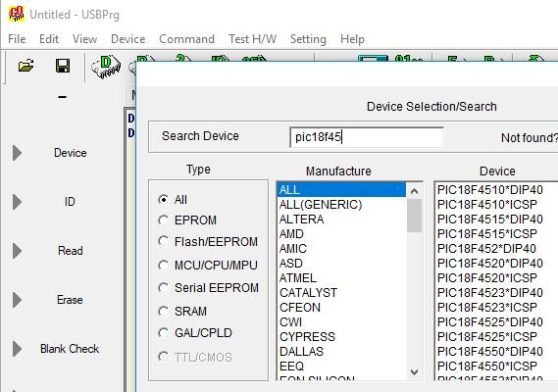Click the green D chip device icon
558x392 pixels.
[x=106, y=67]
